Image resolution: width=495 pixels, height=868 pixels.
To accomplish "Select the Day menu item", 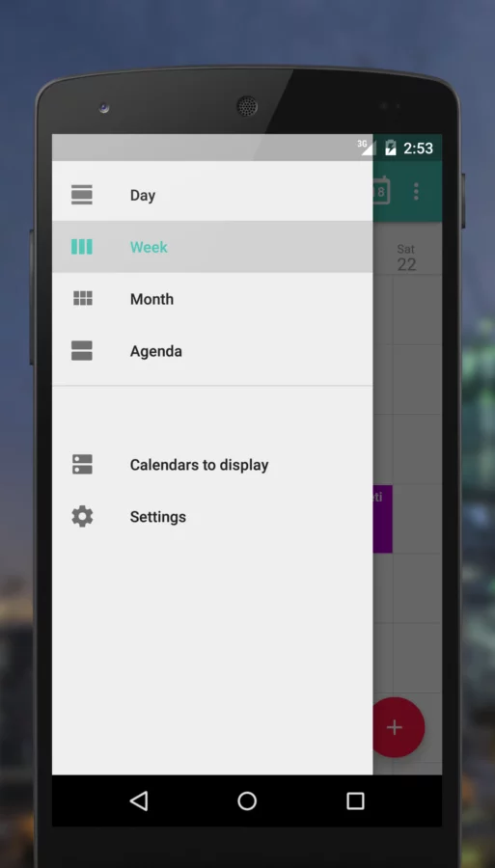I will click(x=212, y=195).
